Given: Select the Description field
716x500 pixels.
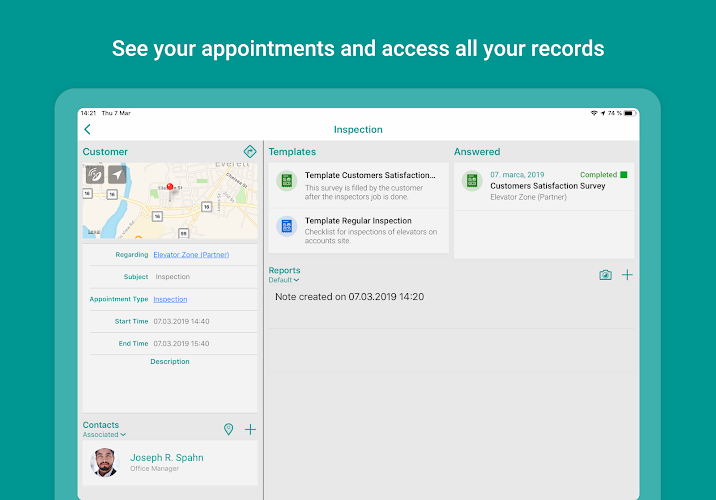Looking at the screenshot, I should 170,384.
